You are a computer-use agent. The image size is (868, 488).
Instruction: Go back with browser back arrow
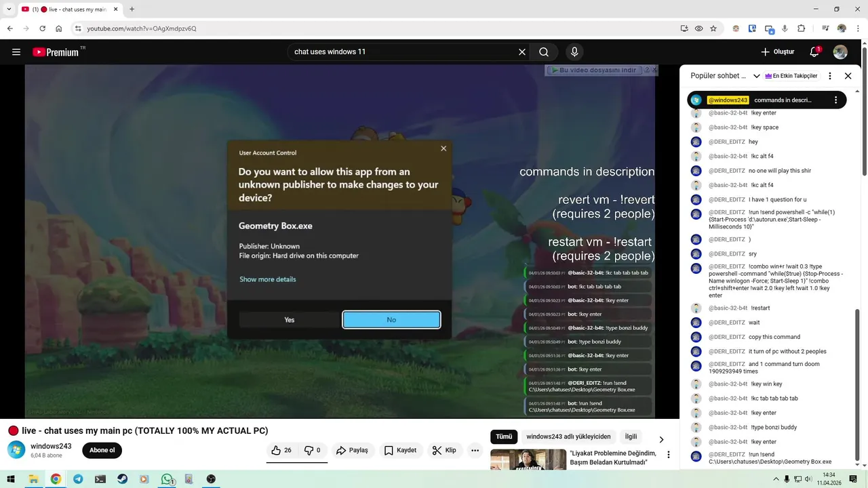point(10,28)
